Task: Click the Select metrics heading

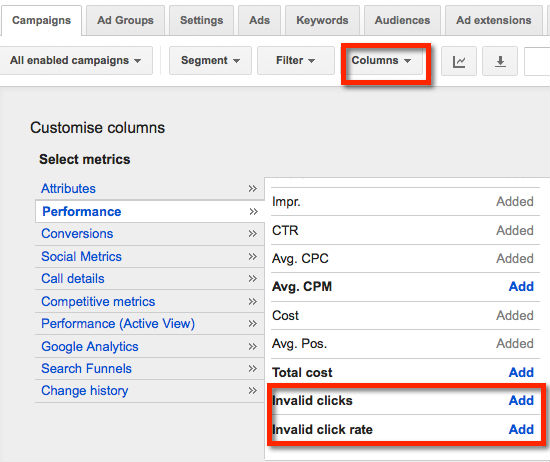Action: (x=85, y=159)
